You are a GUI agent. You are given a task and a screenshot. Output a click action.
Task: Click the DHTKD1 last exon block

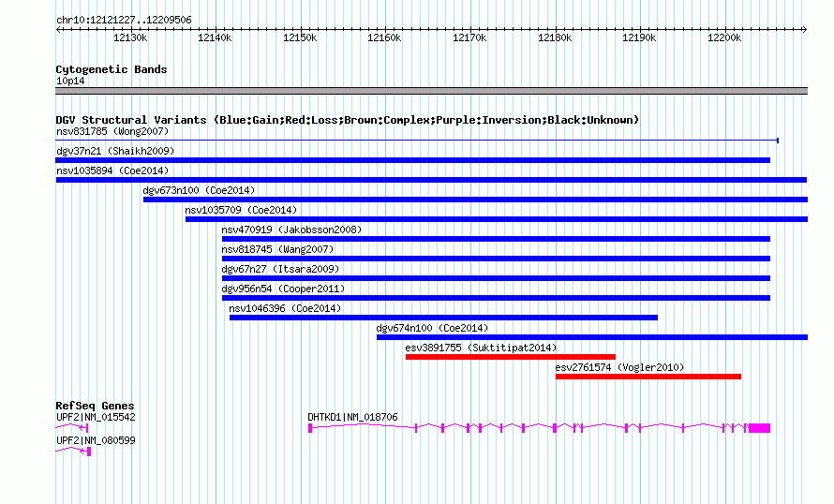[x=760, y=428]
